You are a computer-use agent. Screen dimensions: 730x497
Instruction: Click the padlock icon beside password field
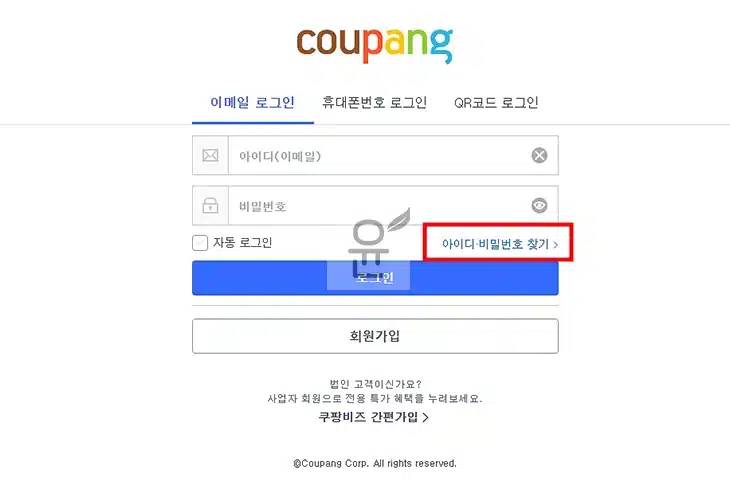click(210, 205)
